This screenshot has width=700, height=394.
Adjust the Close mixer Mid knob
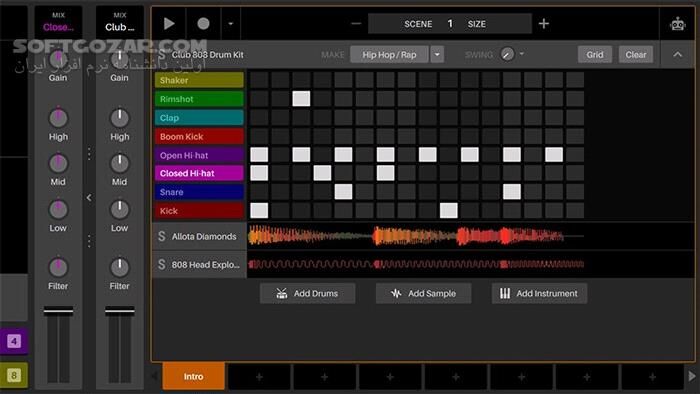(58, 163)
